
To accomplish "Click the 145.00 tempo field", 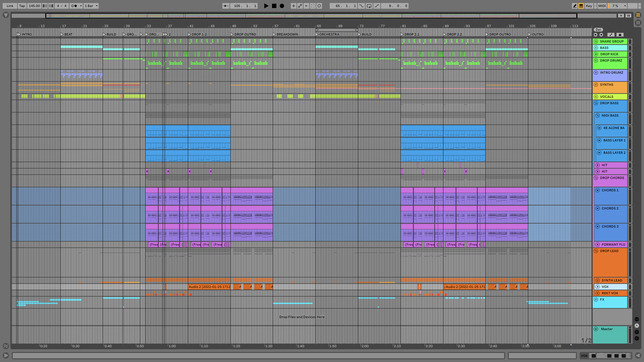I will click(x=34, y=6).
